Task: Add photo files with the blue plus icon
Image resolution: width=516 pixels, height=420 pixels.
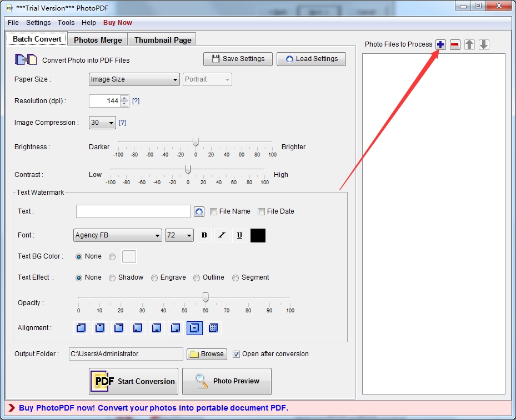Action: click(440, 44)
